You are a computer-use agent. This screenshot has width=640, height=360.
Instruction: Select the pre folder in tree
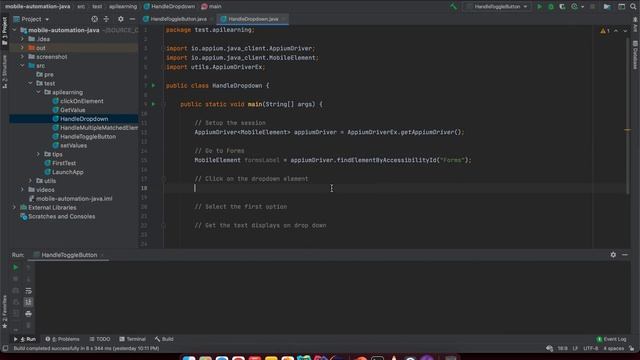pyautogui.click(x=45, y=75)
